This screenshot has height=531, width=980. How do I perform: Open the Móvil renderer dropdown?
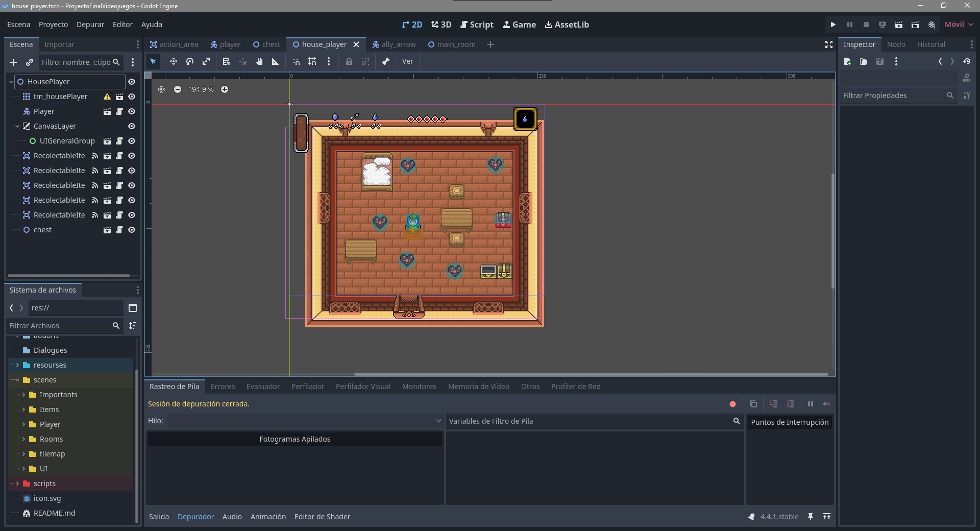point(959,25)
